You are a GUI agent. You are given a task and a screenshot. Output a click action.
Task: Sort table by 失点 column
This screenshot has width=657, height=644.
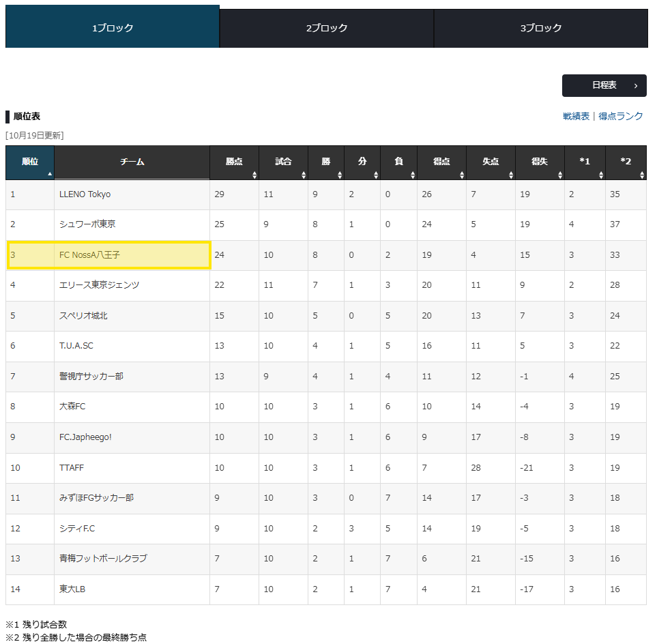point(491,162)
